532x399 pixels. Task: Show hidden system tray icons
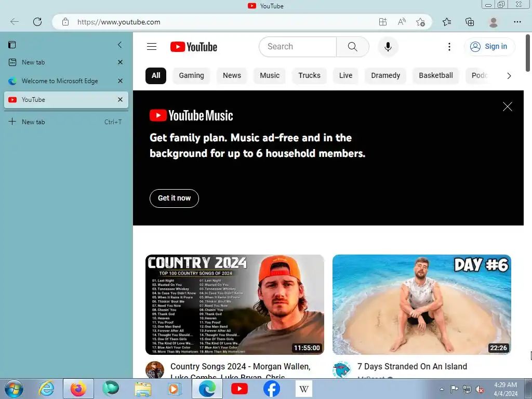[442, 389]
